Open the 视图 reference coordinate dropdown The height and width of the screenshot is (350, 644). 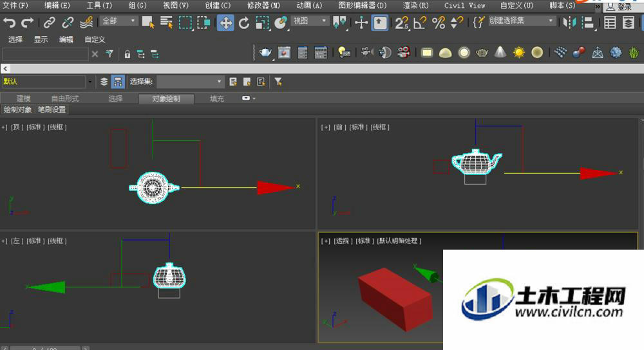[310, 21]
